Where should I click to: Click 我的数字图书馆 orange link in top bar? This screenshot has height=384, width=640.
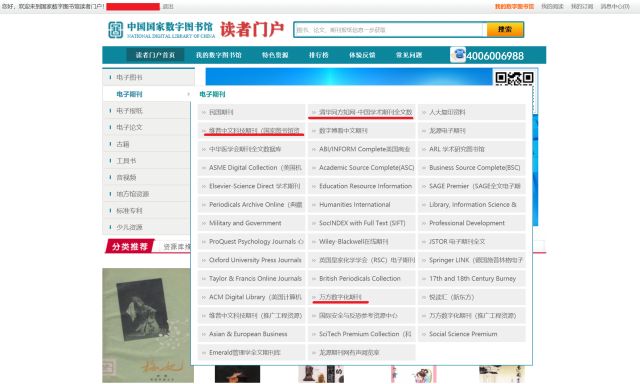[514, 7]
